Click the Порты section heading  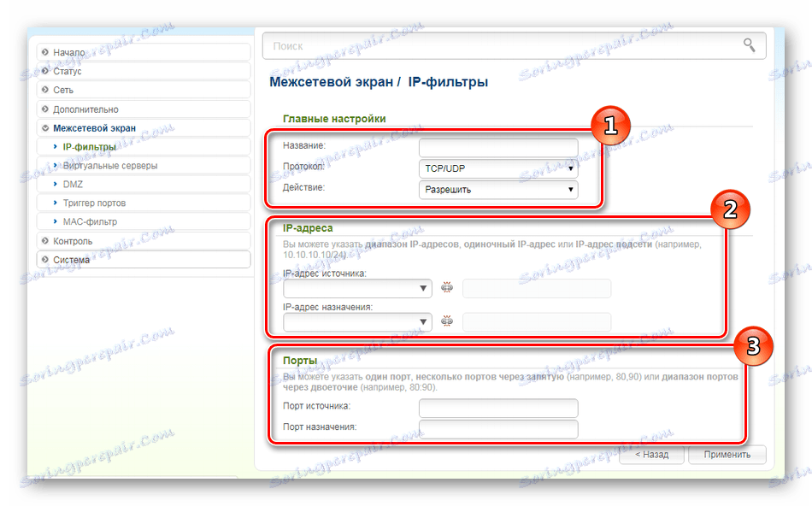pyautogui.click(x=299, y=361)
